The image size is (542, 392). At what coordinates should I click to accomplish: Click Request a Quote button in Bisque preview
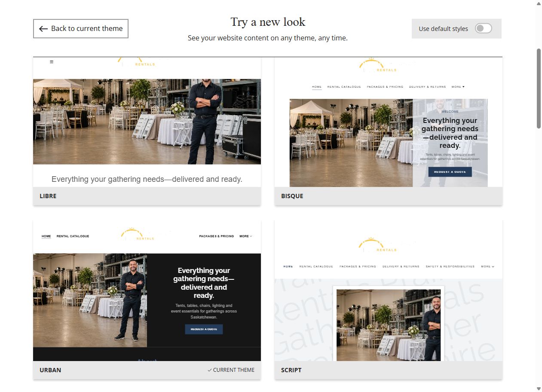(450, 172)
